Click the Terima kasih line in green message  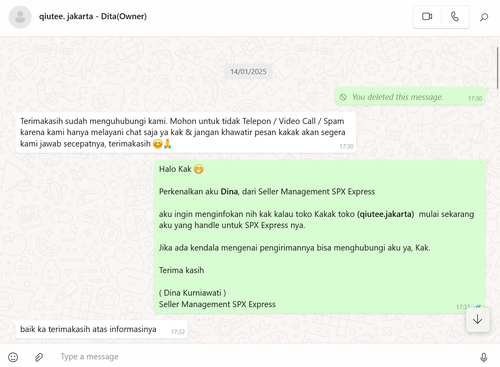click(181, 270)
